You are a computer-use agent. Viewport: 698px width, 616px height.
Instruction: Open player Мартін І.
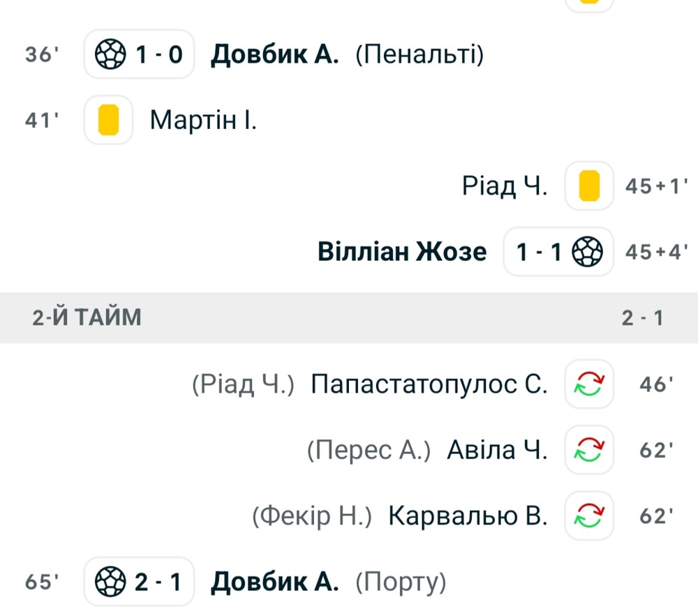pyautogui.click(x=203, y=120)
